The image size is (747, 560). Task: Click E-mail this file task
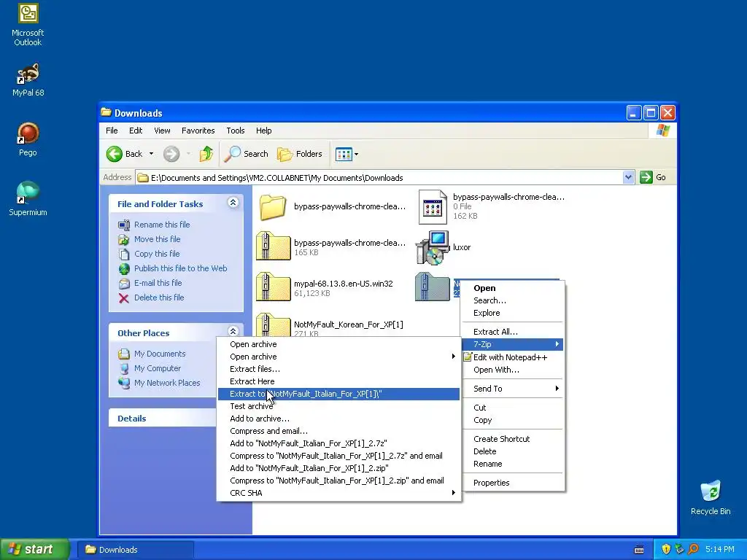click(158, 283)
